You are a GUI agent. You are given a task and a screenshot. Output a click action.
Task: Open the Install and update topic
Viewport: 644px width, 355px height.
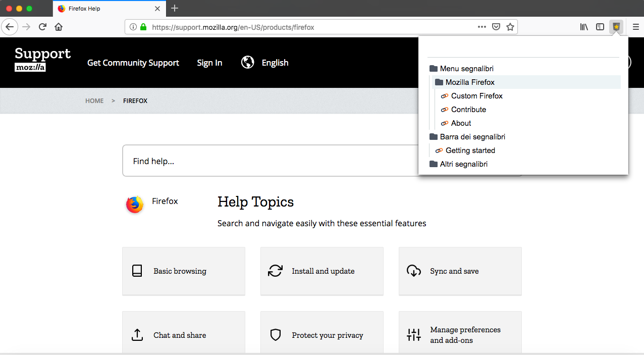[322, 271]
